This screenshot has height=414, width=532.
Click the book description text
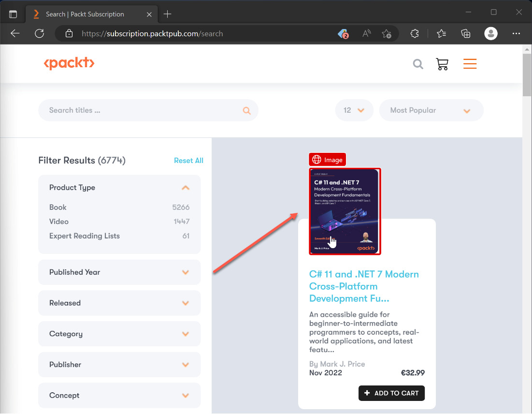coord(364,332)
